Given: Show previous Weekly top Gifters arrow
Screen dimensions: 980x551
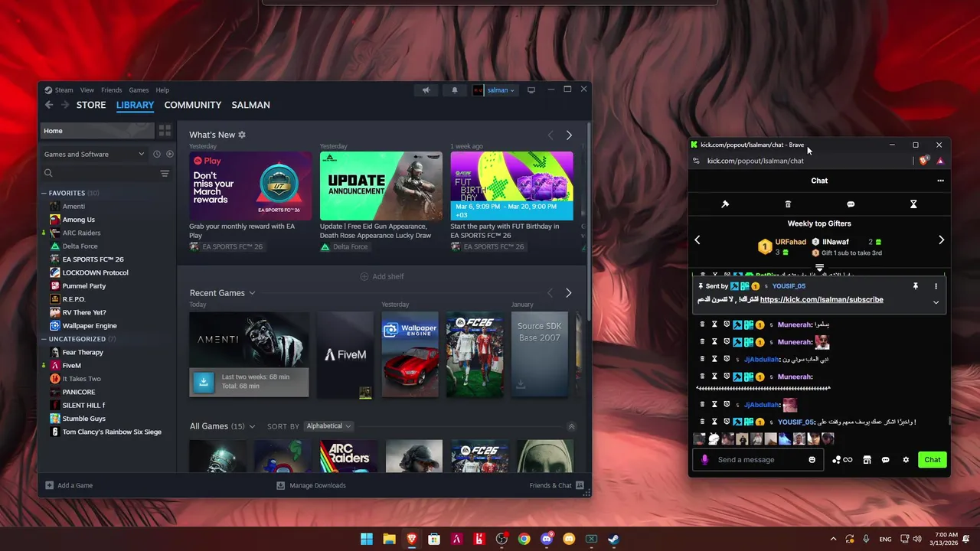Looking at the screenshot, I should 697,240.
